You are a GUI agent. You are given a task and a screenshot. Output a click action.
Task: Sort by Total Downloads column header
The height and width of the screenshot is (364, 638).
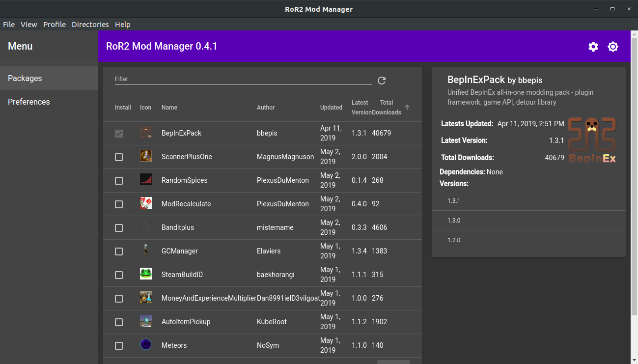(387, 108)
